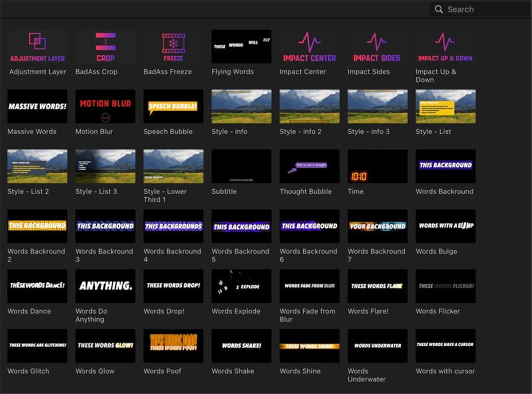This screenshot has width=532, height=394.
Task: Choose the BadAss Freeze icon
Action: pyautogui.click(x=173, y=47)
